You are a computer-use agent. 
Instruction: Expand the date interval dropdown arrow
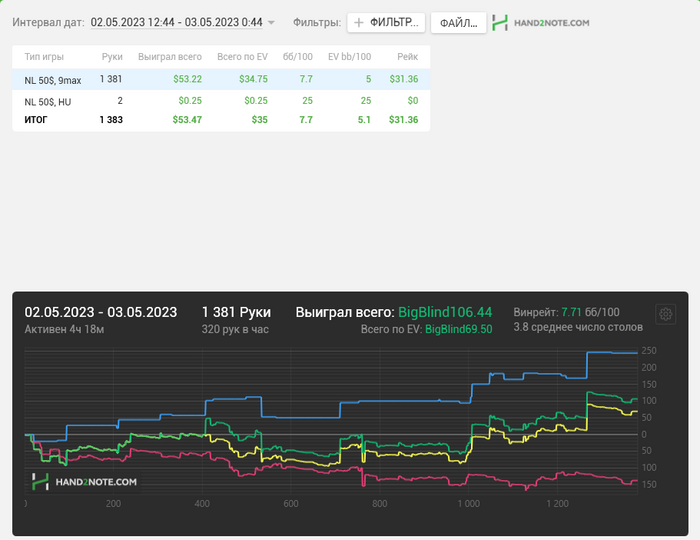click(271, 22)
